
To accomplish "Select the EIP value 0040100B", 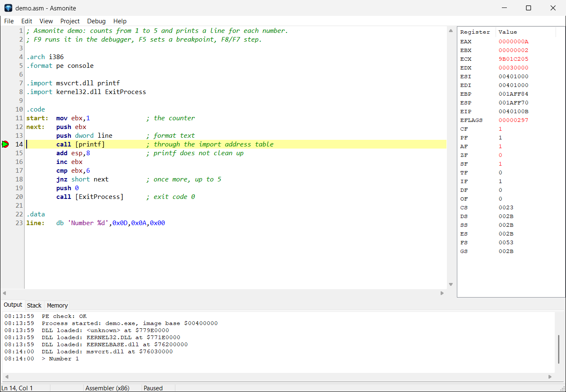I will (x=514, y=112).
